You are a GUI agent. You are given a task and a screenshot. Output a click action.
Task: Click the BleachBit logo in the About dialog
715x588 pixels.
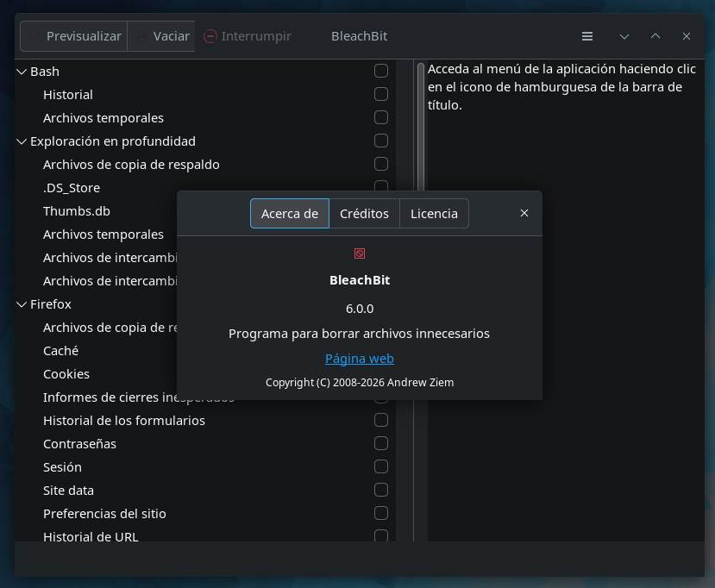pyautogui.click(x=360, y=253)
